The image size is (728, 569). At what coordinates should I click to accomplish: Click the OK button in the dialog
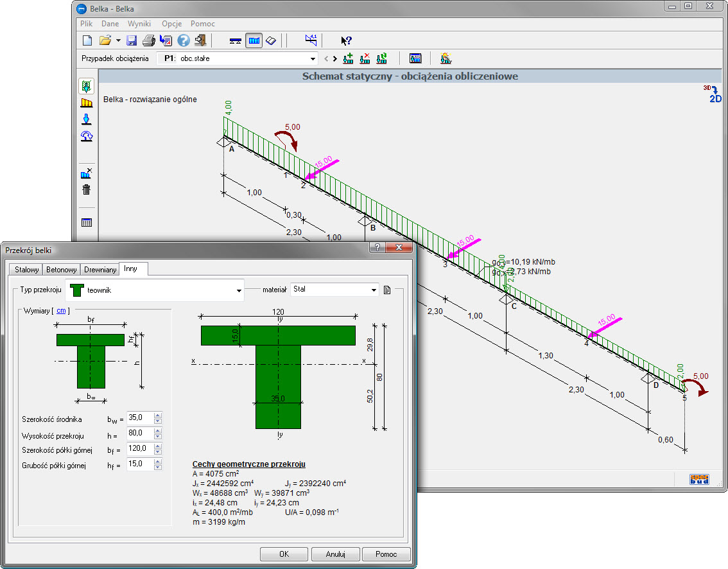point(284,554)
